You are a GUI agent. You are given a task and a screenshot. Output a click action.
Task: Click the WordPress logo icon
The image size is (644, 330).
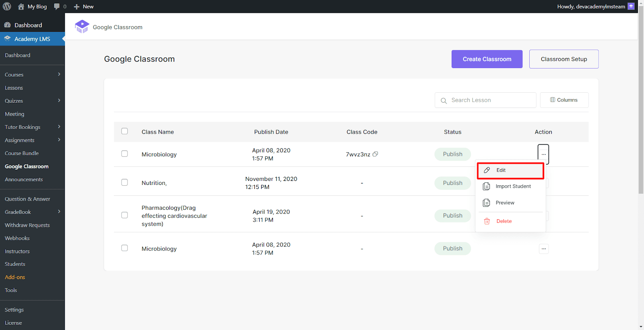tap(7, 6)
